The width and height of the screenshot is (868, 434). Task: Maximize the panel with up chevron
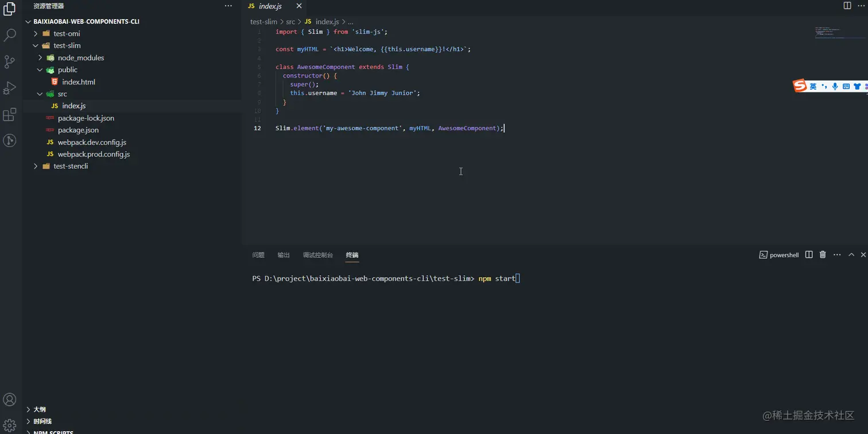851,254
